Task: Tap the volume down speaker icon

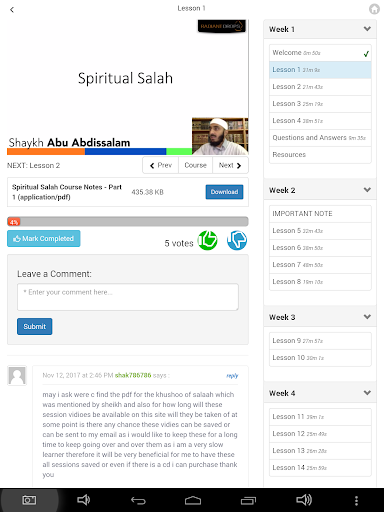Action: 83,500
